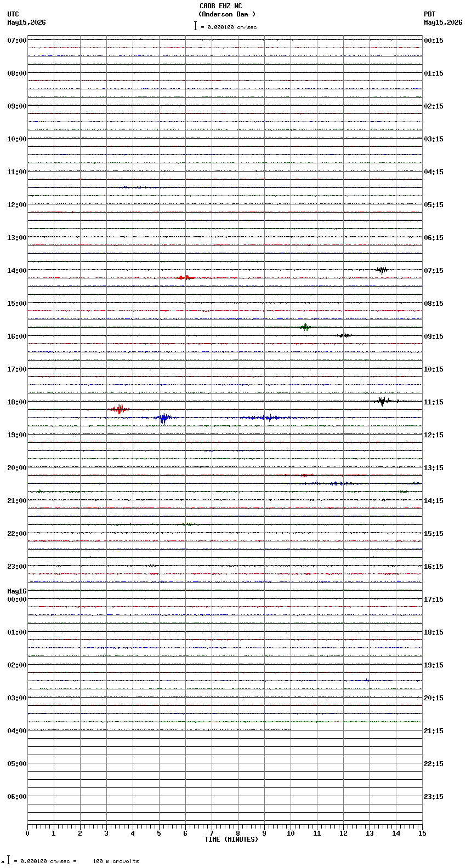Image resolution: width=466 pixels, height=868 pixels.
Task: Click the UTC label at top left
Action: click(13, 14)
